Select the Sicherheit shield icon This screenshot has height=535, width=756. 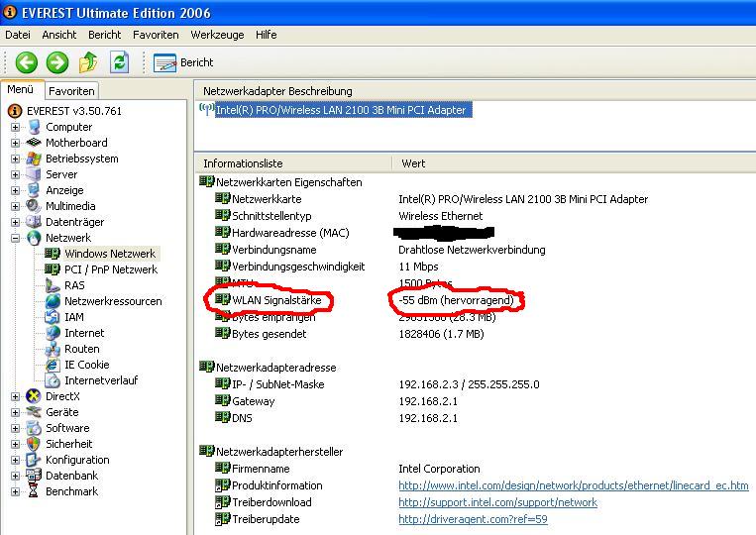34,444
